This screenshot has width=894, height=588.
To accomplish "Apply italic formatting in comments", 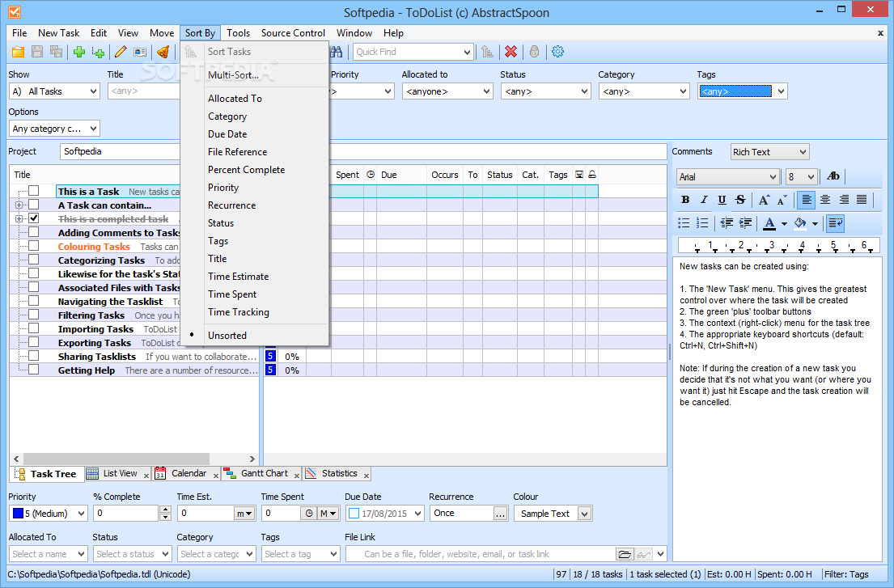I will tap(704, 200).
